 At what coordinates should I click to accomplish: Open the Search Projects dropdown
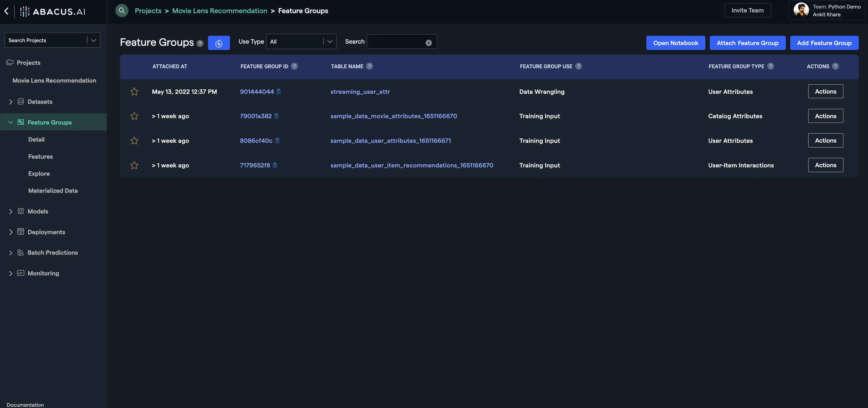point(93,40)
